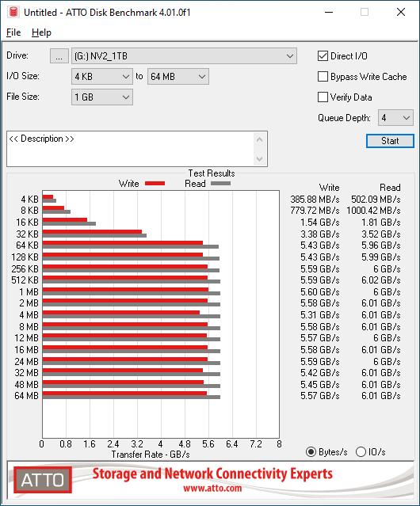
Task: Select the Bytes/s radio button
Action: tap(311, 452)
